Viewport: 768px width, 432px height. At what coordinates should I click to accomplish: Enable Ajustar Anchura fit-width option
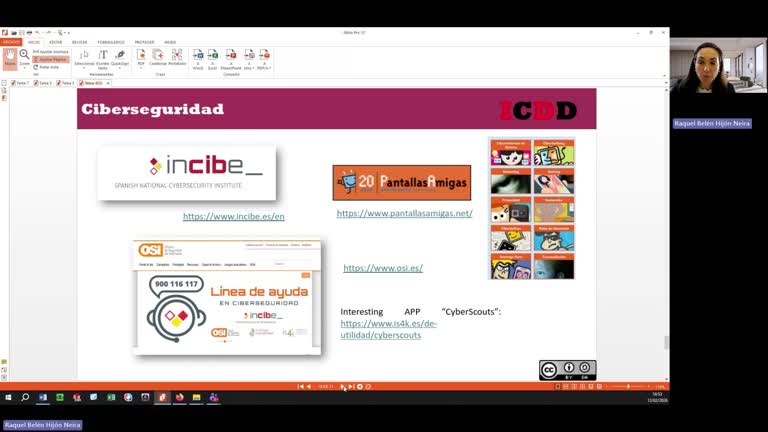click(x=51, y=51)
